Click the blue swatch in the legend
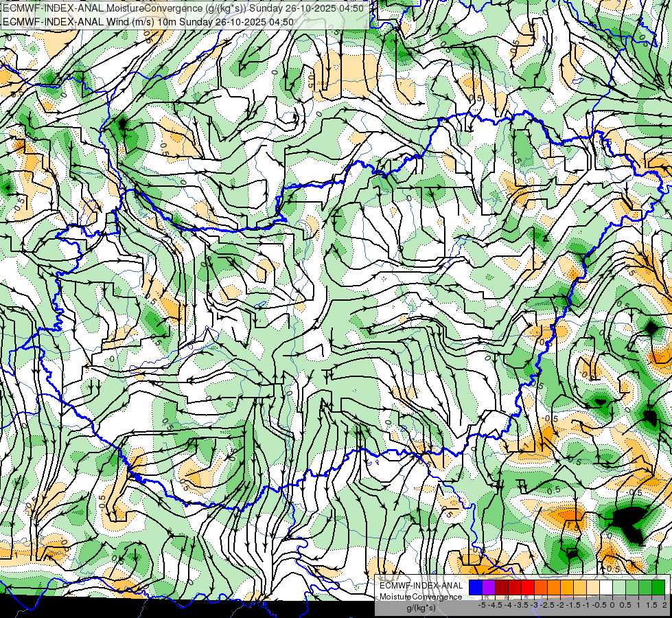The width and height of the screenshot is (672, 618). [x=476, y=588]
